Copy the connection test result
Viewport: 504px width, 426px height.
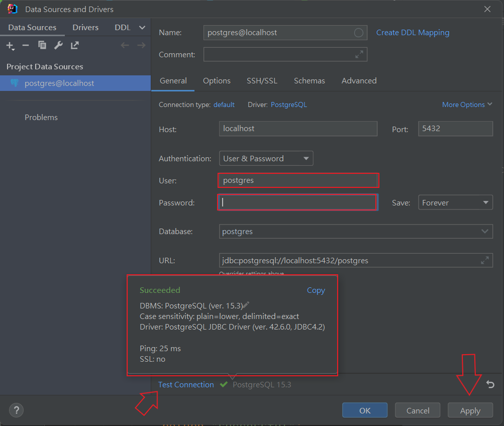316,290
